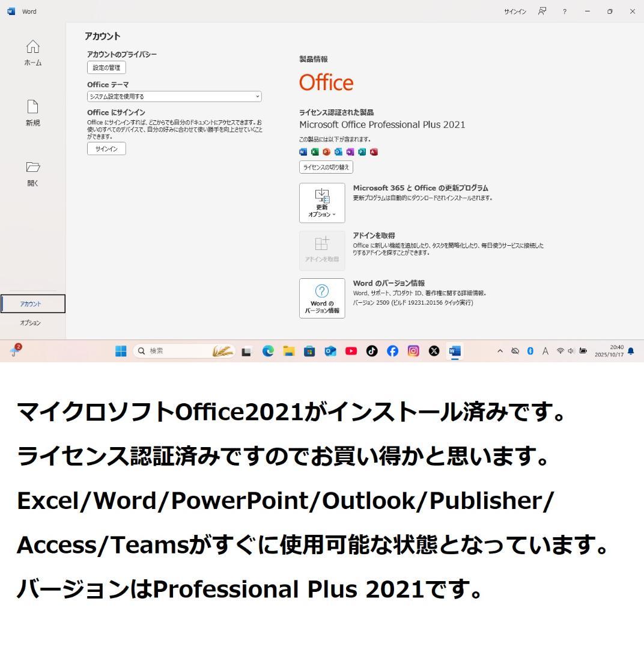This screenshot has width=644, height=649.
Task: Click the IME A input indicator
Action: click(x=545, y=351)
